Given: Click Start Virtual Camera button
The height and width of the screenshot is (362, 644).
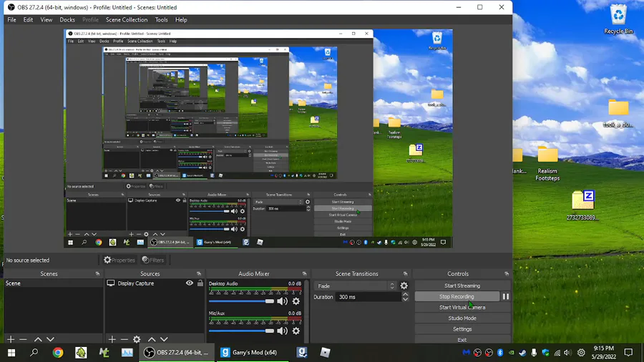Looking at the screenshot, I should click(462, 308).
